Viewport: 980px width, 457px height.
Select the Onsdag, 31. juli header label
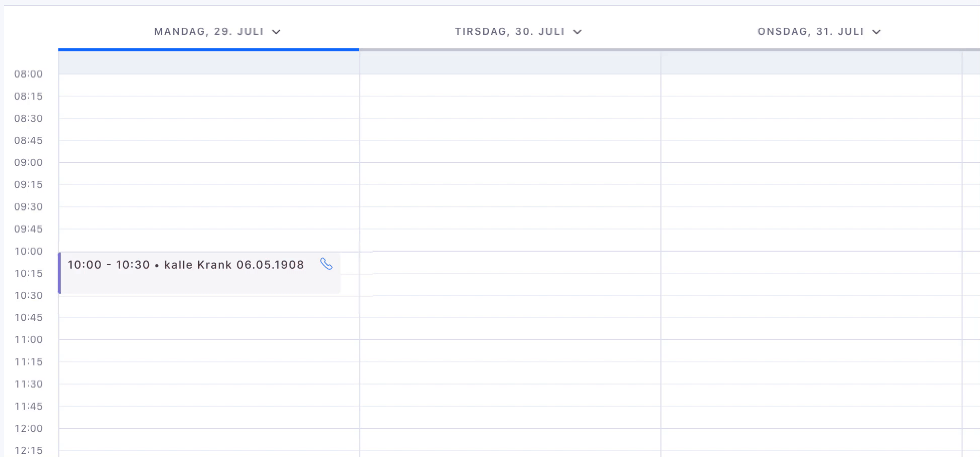[810, 32]
